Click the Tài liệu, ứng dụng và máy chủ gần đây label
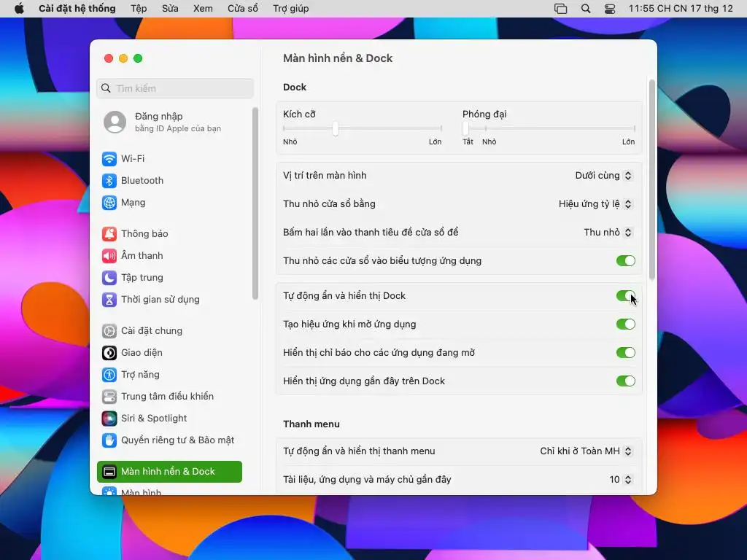Image resolution: width=747 pixels, height=560 pixels. tap(367, 480)
